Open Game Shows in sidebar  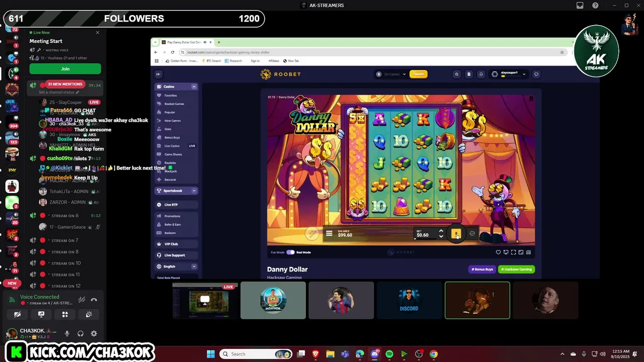click(x=173, y=154)
